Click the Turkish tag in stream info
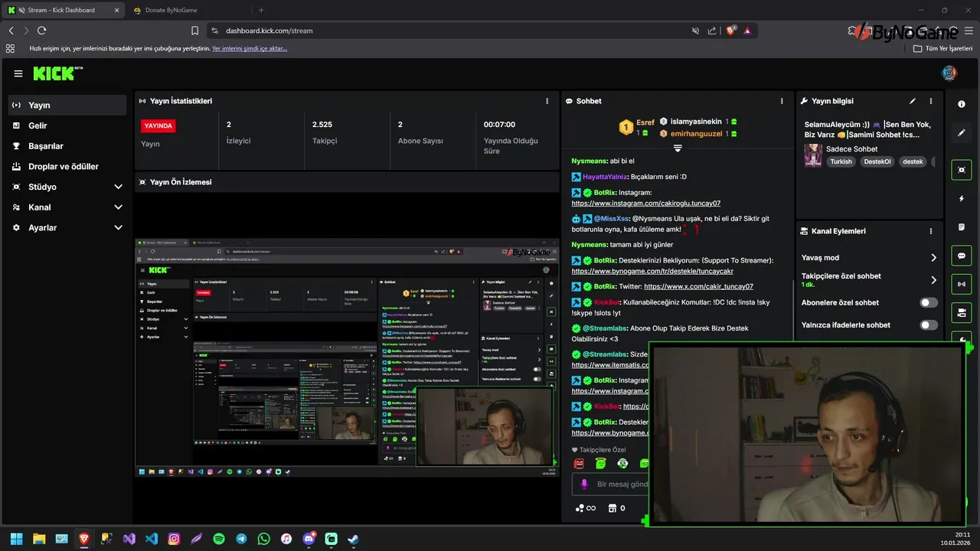The width and height of the screenshot is (980, 551). pyautogui.click(x=841, y=161)
